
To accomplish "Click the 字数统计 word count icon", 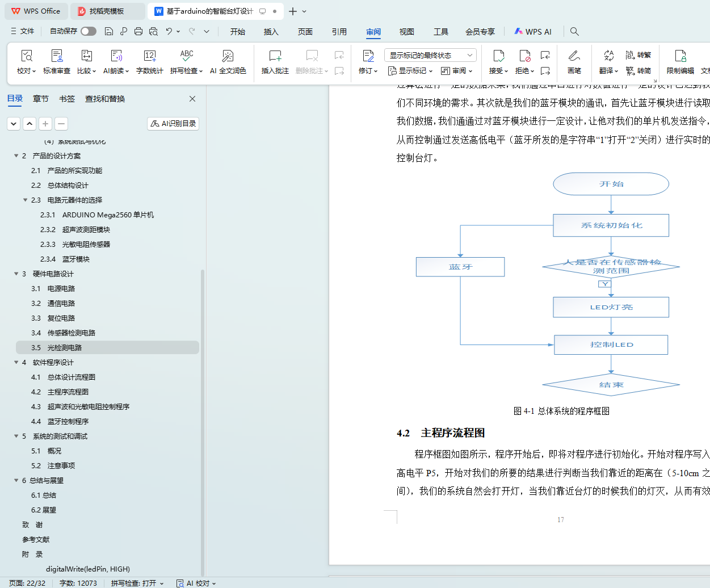I will [x=149, y=56].
